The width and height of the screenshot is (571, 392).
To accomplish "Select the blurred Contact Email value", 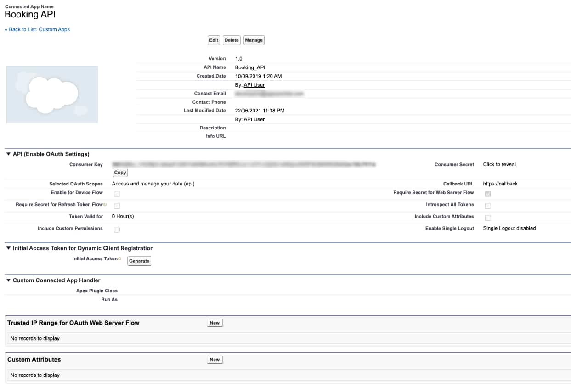I will (269, 93).
